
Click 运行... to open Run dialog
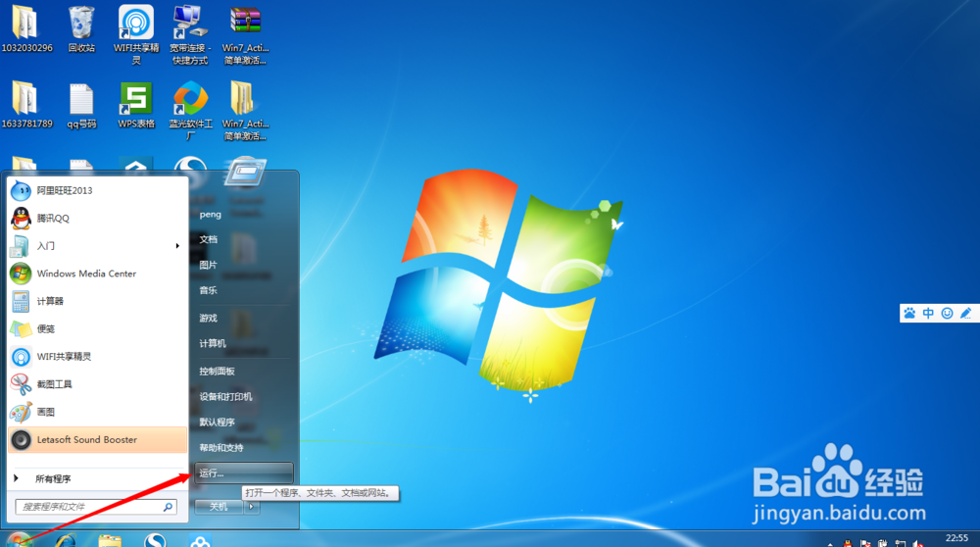(244, 472)
